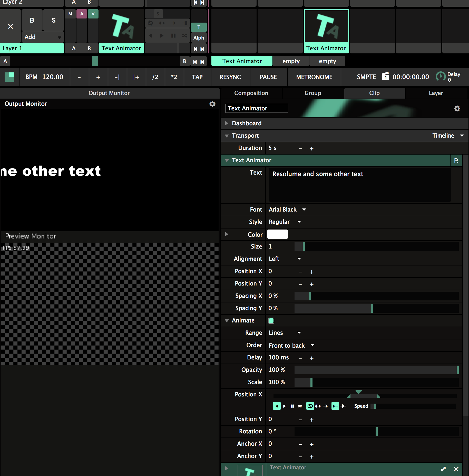The height and width of the screenshot is (476, 469).
Task: Open Output Monitor settings gear
Action: (x=212, y=104)
